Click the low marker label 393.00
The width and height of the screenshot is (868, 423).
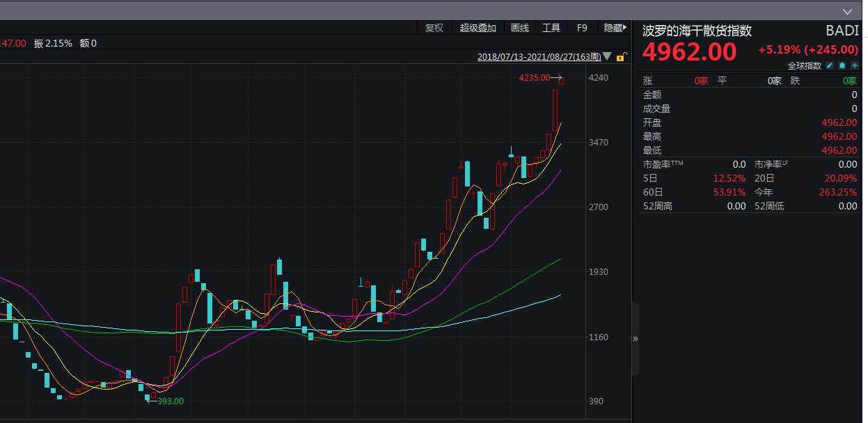171,401
